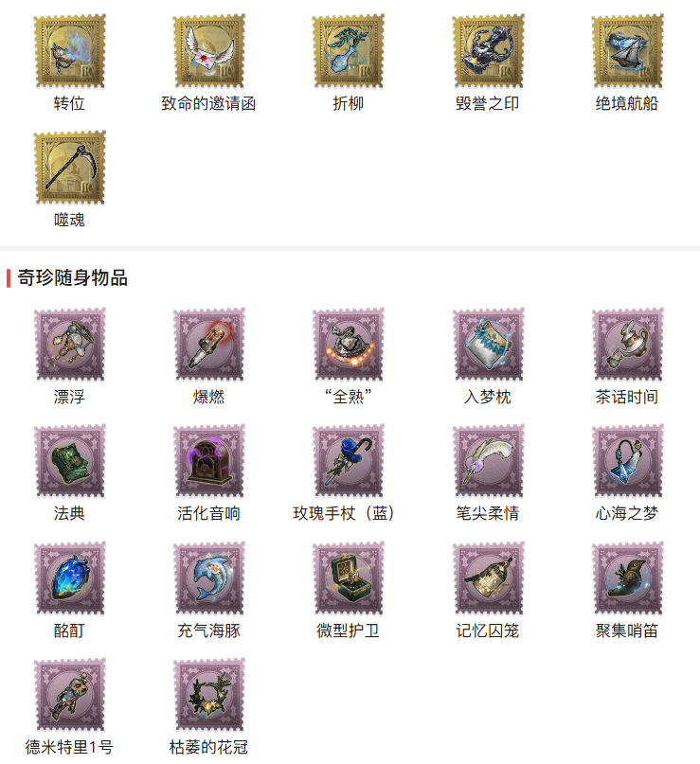Select the 充气海豚 dolphin thumbnail
700x764 pixels.
(x=209, y=578)
